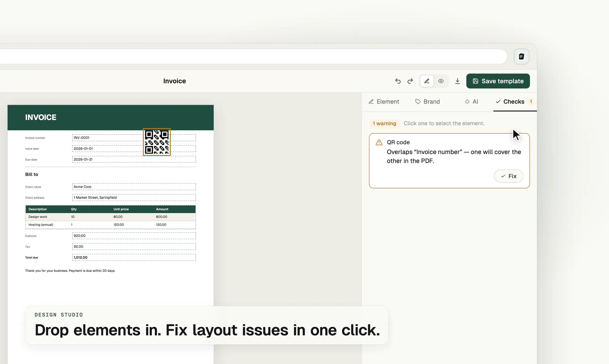Select the QR code element on the invoice
Viewport: 609px width, 364px height.
coord(157,142)
